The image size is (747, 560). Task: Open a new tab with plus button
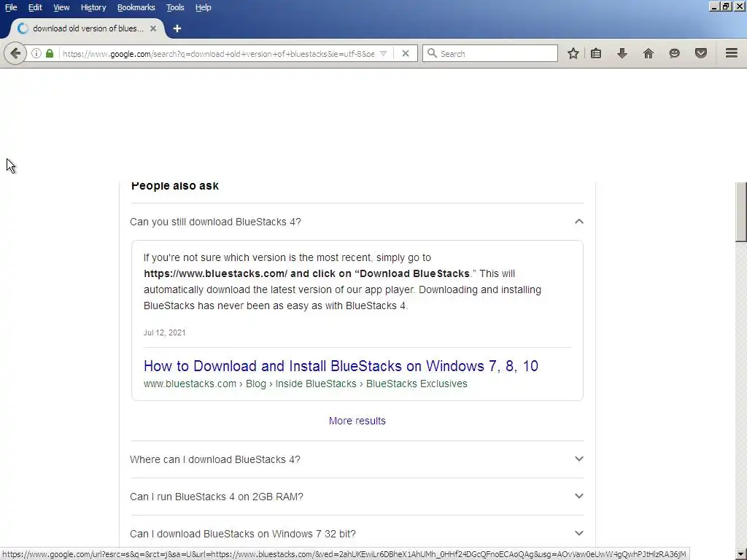click(177, 28)
